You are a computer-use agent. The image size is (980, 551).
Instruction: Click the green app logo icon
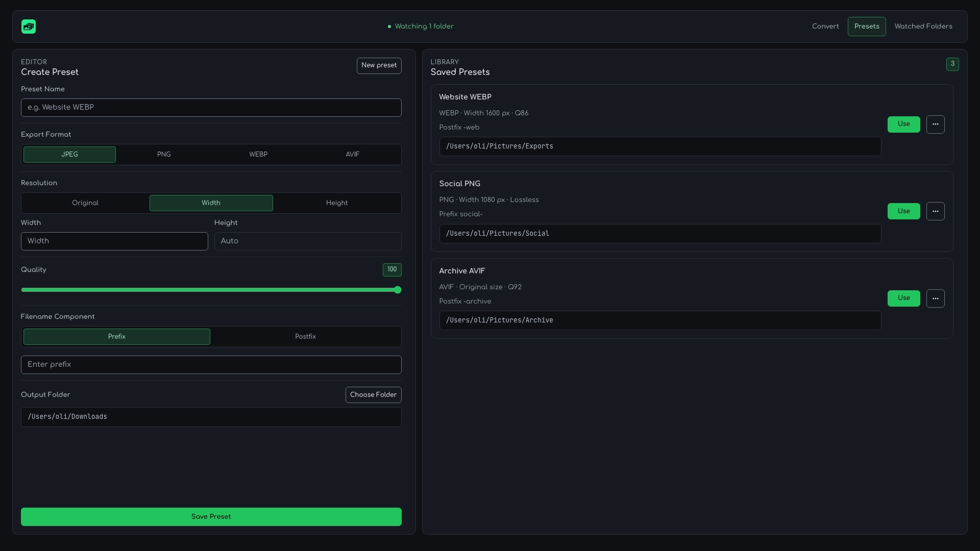point(29,27)
